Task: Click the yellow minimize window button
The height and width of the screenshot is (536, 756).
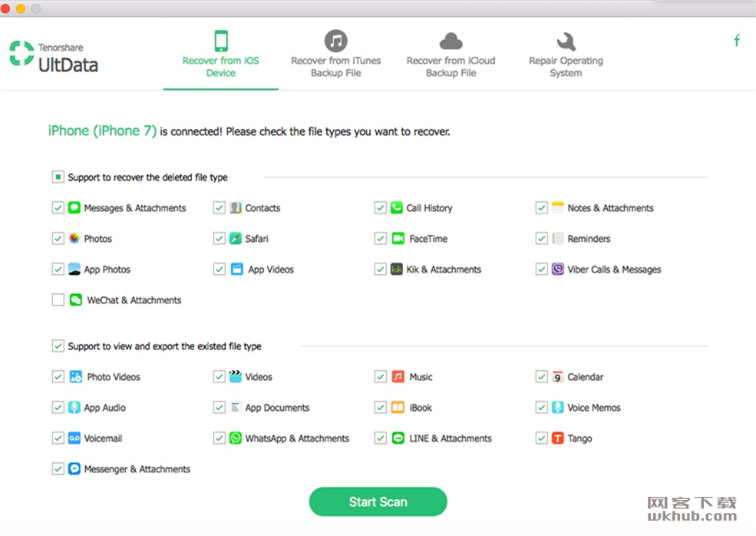Action: [x=21, y=8]
